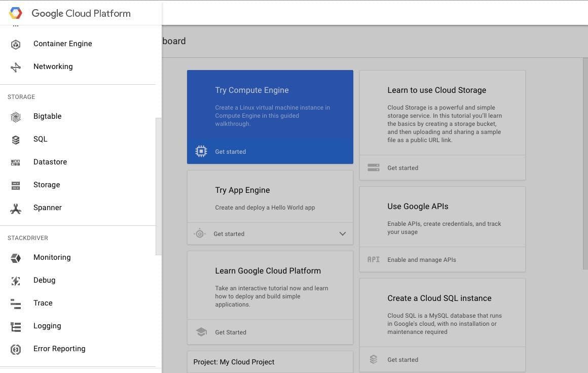Click the STACKDRIVER section label
This screenshot has height=373, width=588.
click(x=28, y=238)
